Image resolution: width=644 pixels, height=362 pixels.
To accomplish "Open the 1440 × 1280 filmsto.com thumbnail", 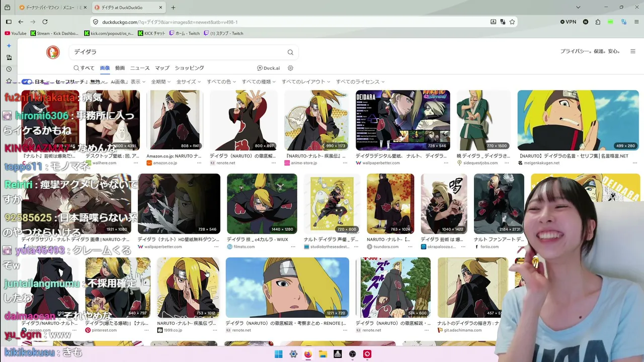I will point(262,204).
